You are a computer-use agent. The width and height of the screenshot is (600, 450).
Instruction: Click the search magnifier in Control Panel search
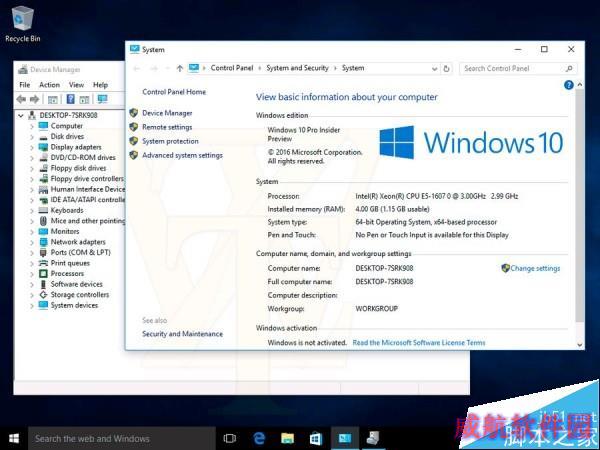point(569,68)
